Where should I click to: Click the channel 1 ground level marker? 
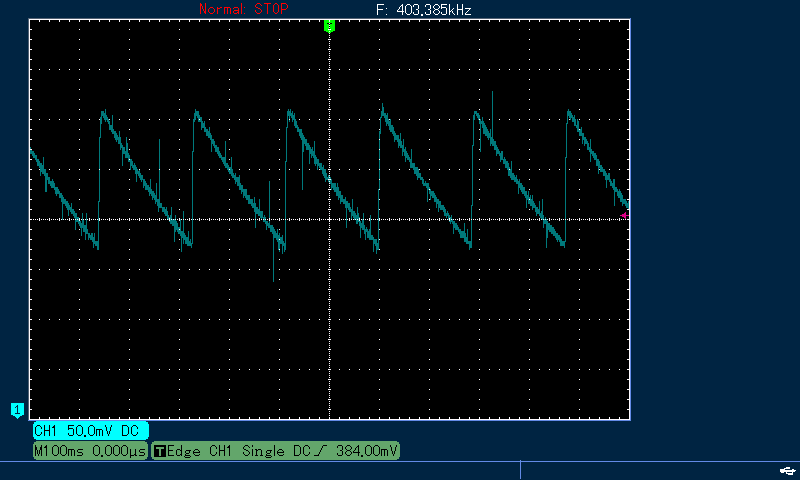[x=17, y=410]
